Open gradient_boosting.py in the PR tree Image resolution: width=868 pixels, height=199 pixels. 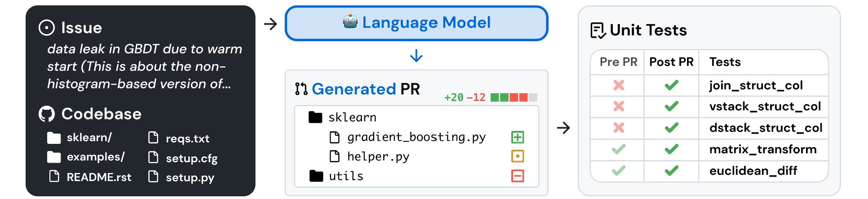coord(417,137)
